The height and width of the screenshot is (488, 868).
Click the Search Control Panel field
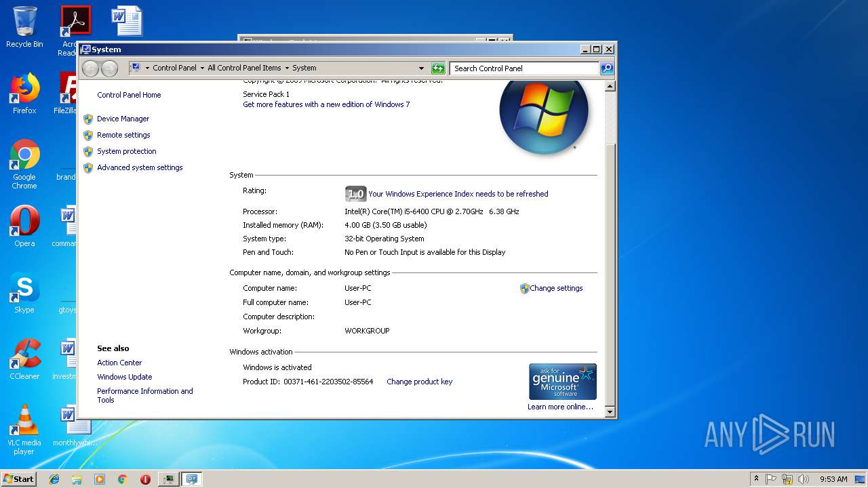pos(524,68)
